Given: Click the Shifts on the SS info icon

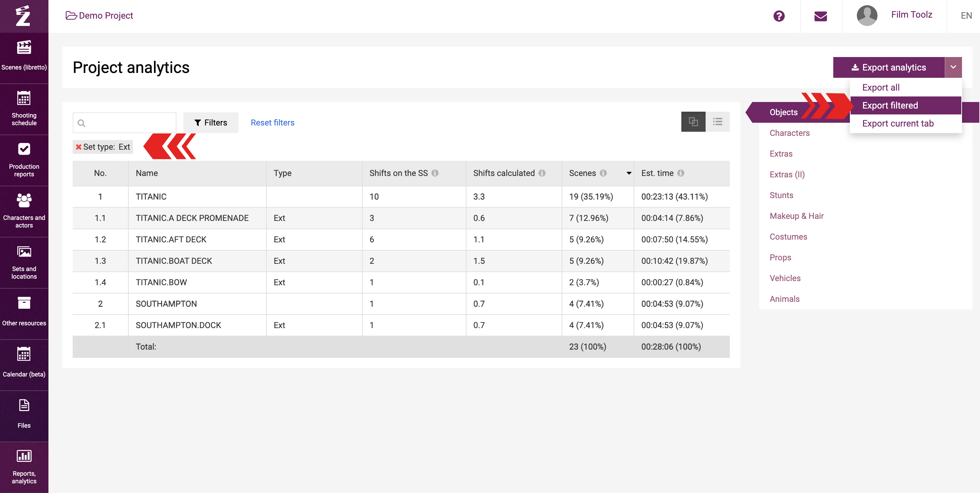Looking at the screenshot, I should 435,173.
